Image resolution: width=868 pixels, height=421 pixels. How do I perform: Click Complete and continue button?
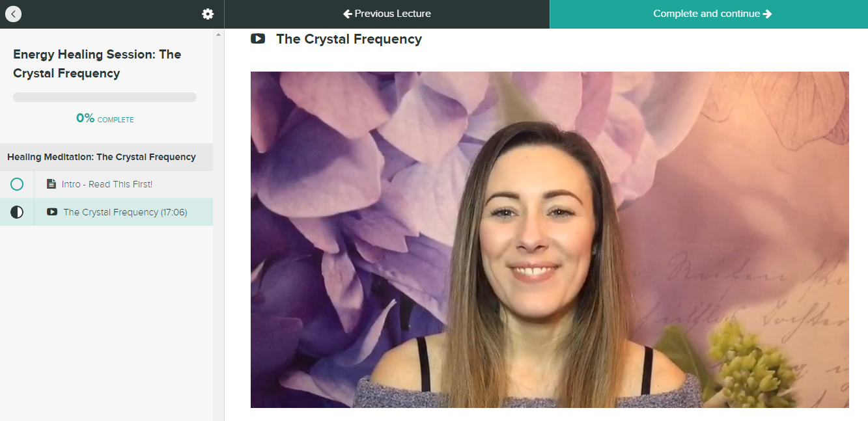709,14
